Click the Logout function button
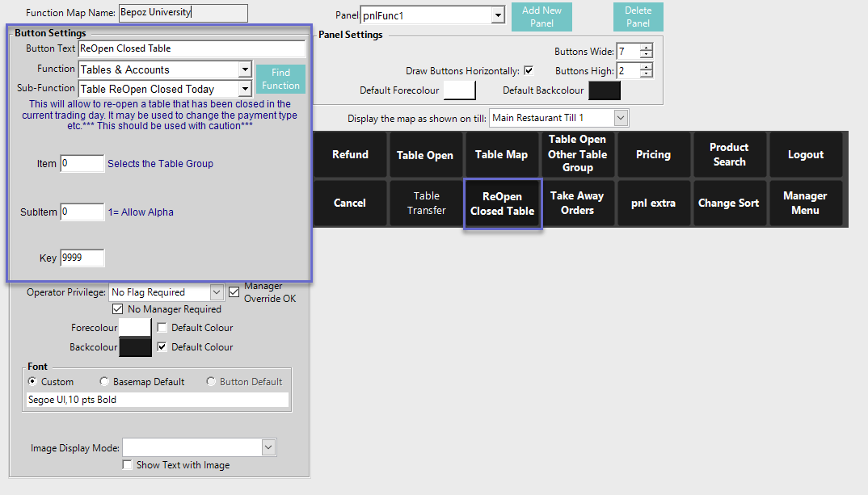868x495 pixels. click(806, 155)
